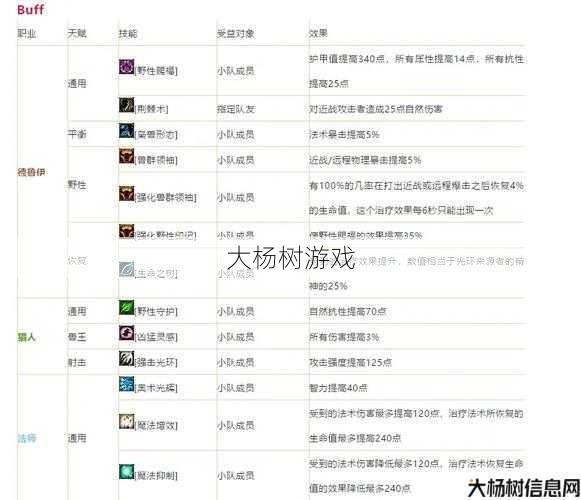This screenshot has height=500, width=581.
Task: Click the 天赋 column header
Action: 77,34
